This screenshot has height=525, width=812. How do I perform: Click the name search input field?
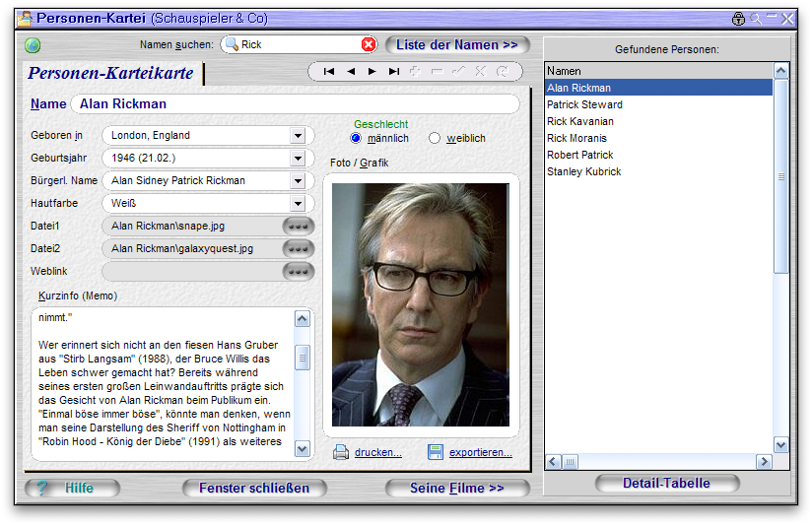pyautogui.click(x=300, y=44)
